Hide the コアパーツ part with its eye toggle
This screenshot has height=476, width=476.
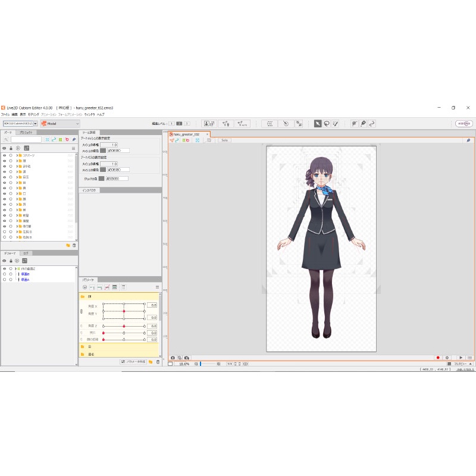coord(5,155)
